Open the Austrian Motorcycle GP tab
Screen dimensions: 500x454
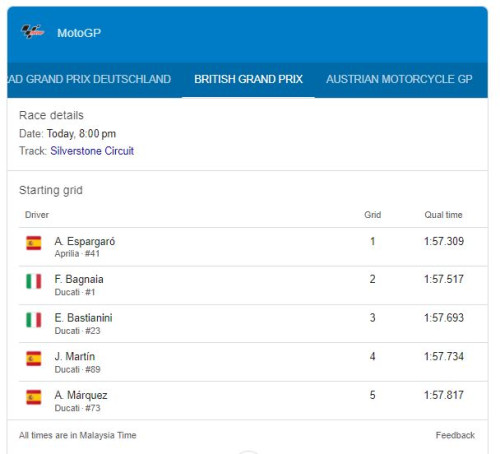pos(399,79)
